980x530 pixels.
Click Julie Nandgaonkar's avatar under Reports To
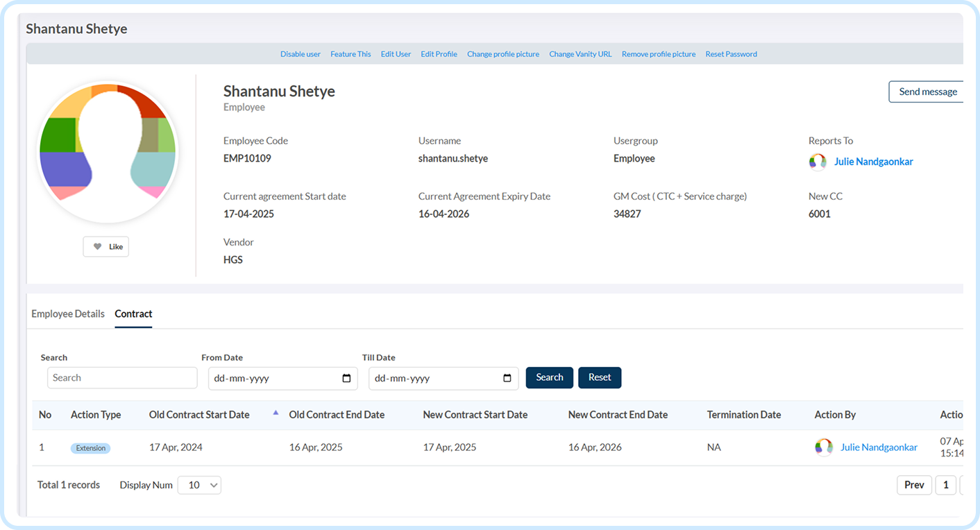click(818, 162)
